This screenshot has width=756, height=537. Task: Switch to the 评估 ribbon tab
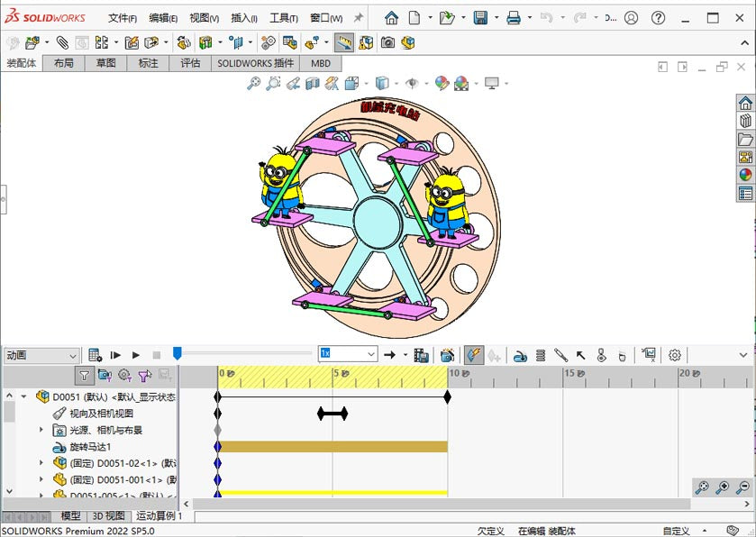190,63
